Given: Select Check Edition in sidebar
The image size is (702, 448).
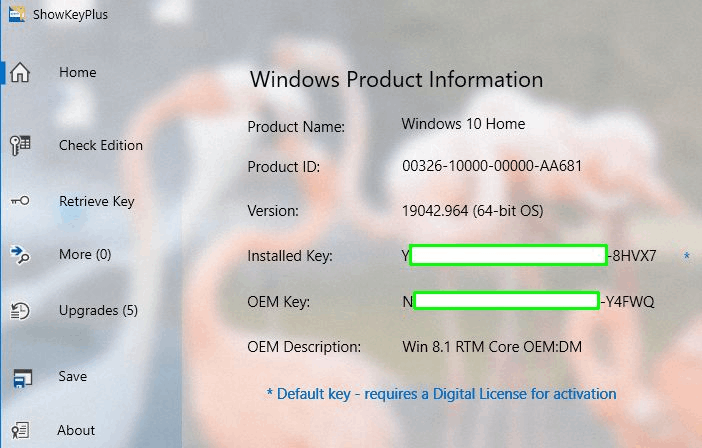Looking at the screenshot, I should pos(101,145).
